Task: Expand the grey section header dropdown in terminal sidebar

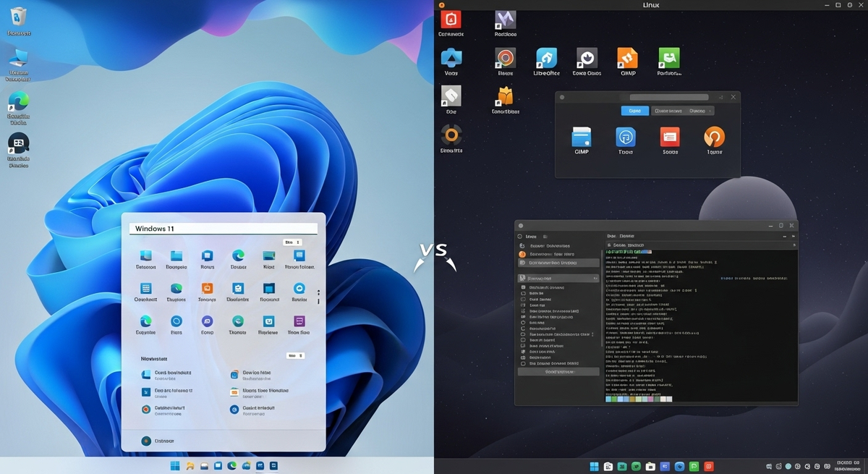Action: pos(558,279)
